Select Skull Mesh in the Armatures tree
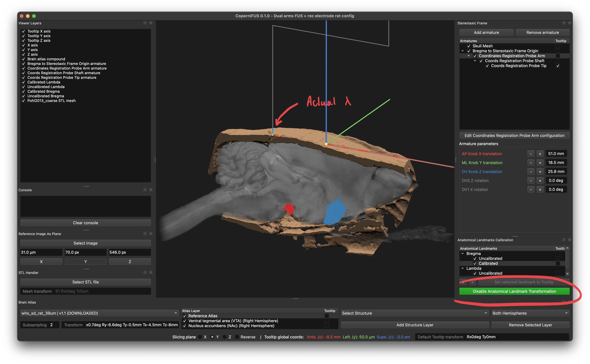 (x=482, y=46)
